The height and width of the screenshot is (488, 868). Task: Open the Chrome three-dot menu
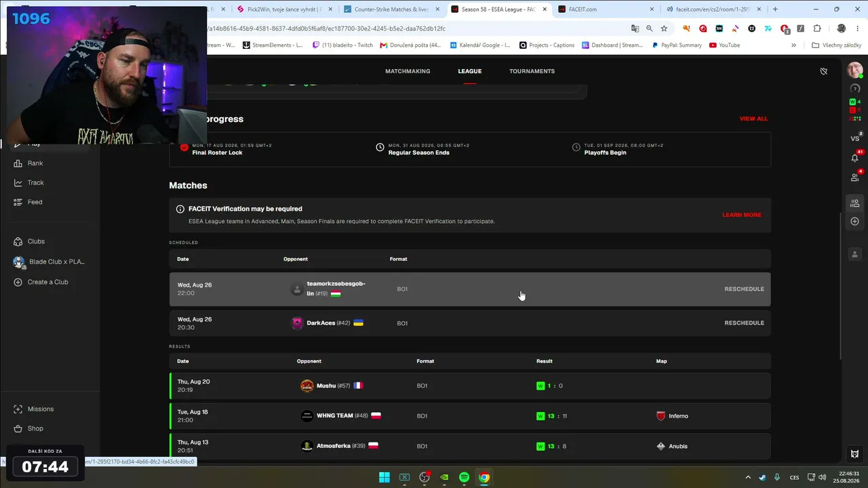click(x=857, y=28)
